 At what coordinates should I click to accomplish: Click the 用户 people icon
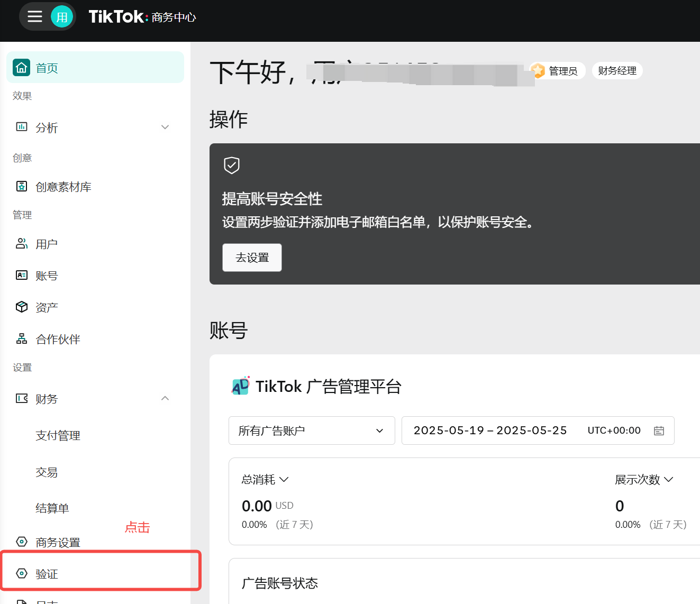click(22, 244)
